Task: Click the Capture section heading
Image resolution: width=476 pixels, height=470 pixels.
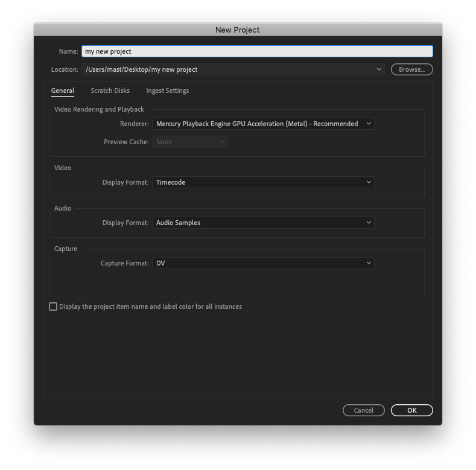Action: pyautogui.click(x=66, y=249)
